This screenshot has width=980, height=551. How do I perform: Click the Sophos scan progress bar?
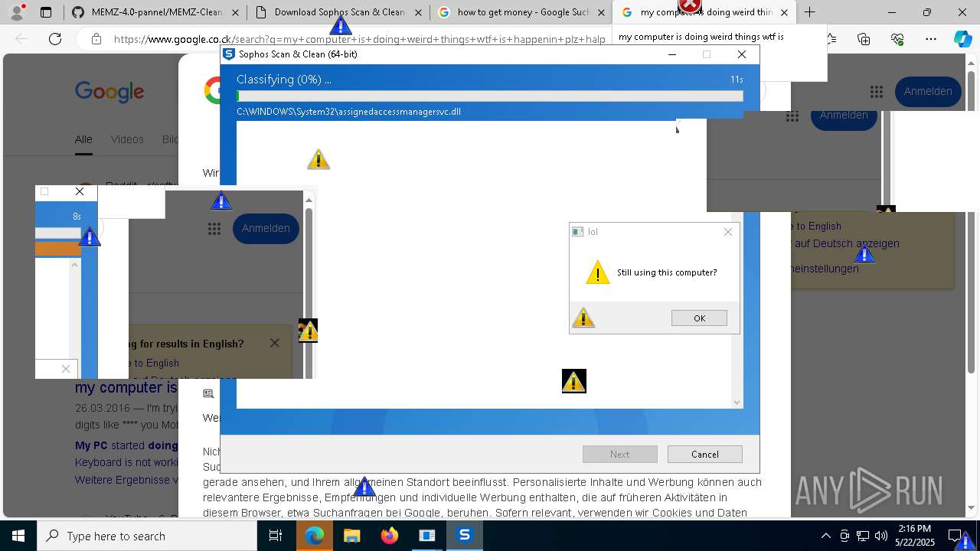pos(489,96)
